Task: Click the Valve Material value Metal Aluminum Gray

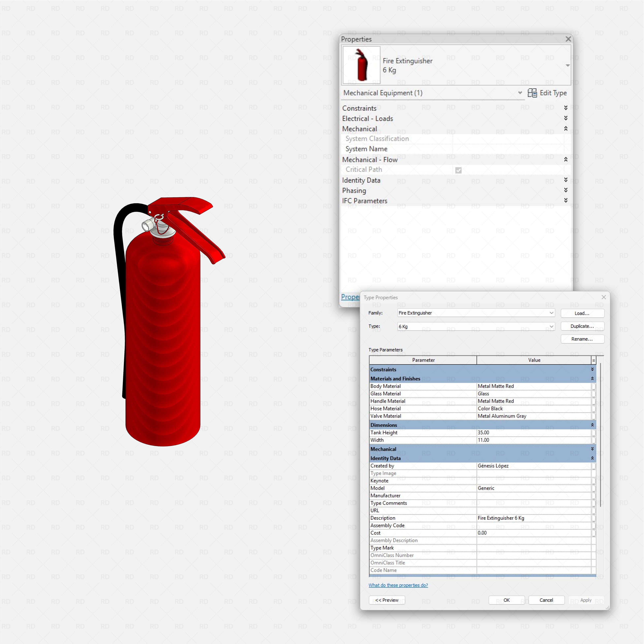Action: point(534,416)
